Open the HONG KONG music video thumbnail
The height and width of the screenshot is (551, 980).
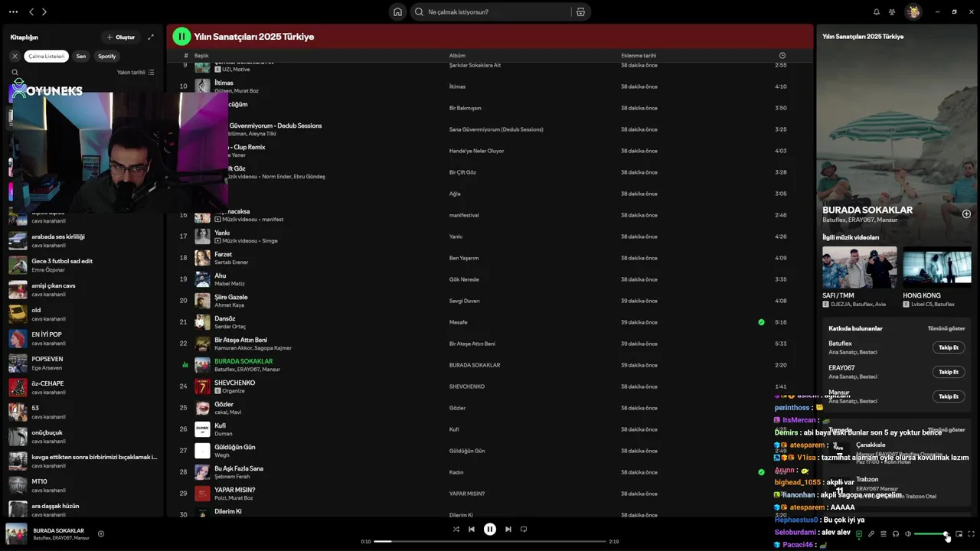[x=937, y=267]
